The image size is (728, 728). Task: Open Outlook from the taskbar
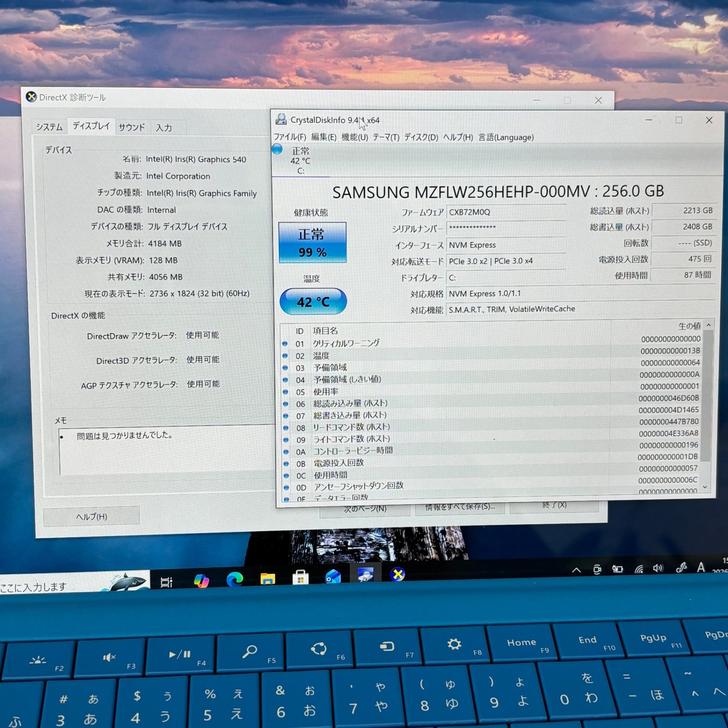pos(333,576)
